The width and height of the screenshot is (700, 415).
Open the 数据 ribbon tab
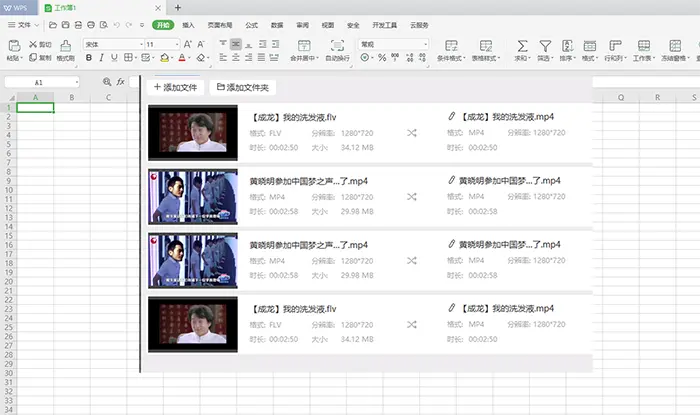[x=277, y=25]
